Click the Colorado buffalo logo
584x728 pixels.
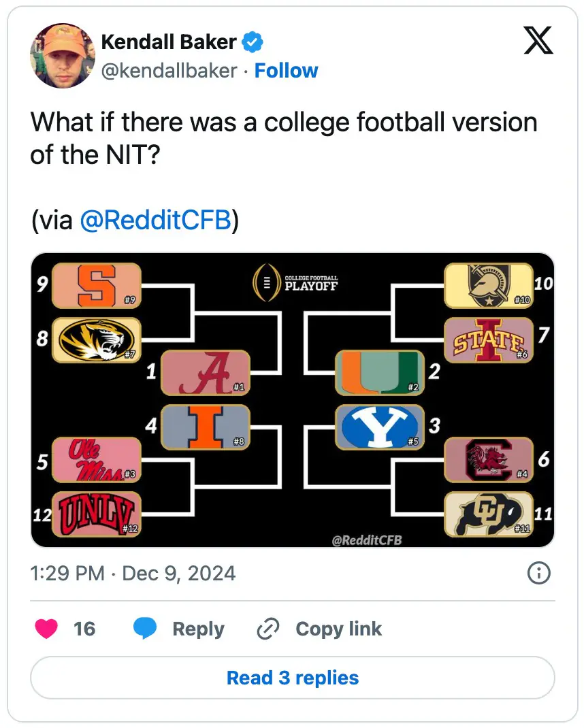coord(488,514)
